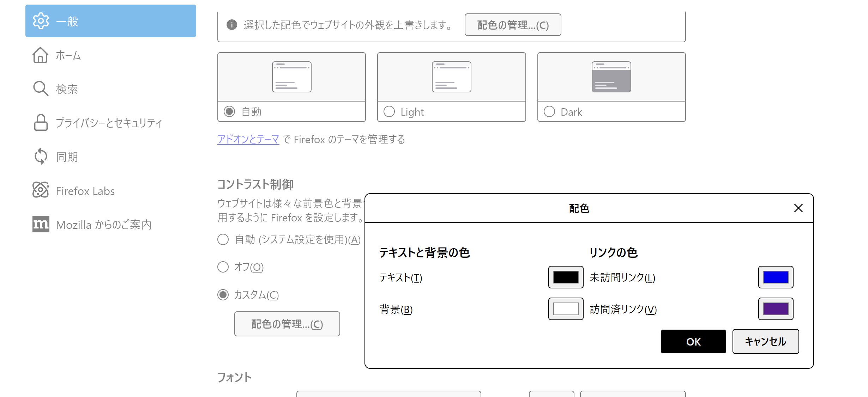Viewport: 868px width, 397px height.
Task: Open the Home house icon in the sidebar
Action: [x=40, y=55]
